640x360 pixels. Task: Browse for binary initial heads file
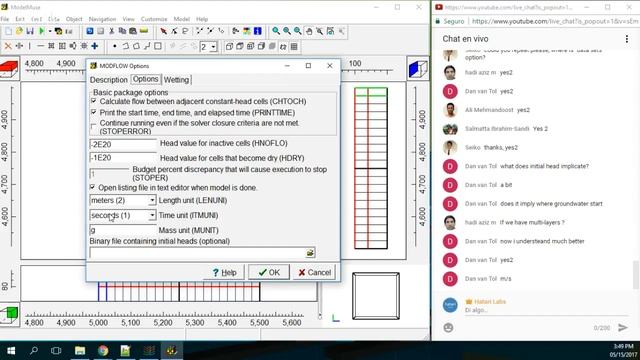click(310, 253)
